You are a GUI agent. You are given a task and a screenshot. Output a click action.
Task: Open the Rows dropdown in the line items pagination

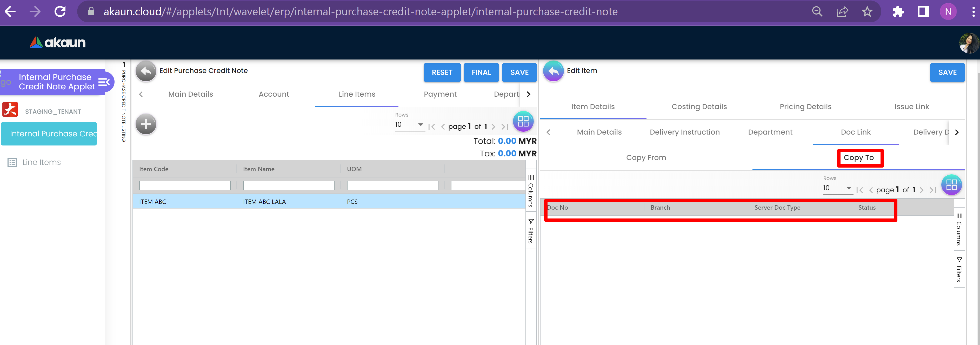tap(409, 125)
